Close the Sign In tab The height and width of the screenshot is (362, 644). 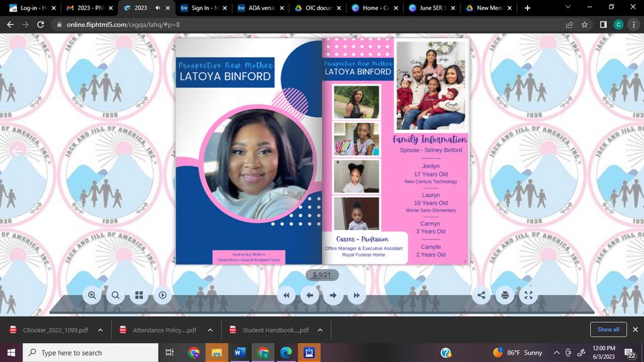pyautogui.click(x=225, y=8)
